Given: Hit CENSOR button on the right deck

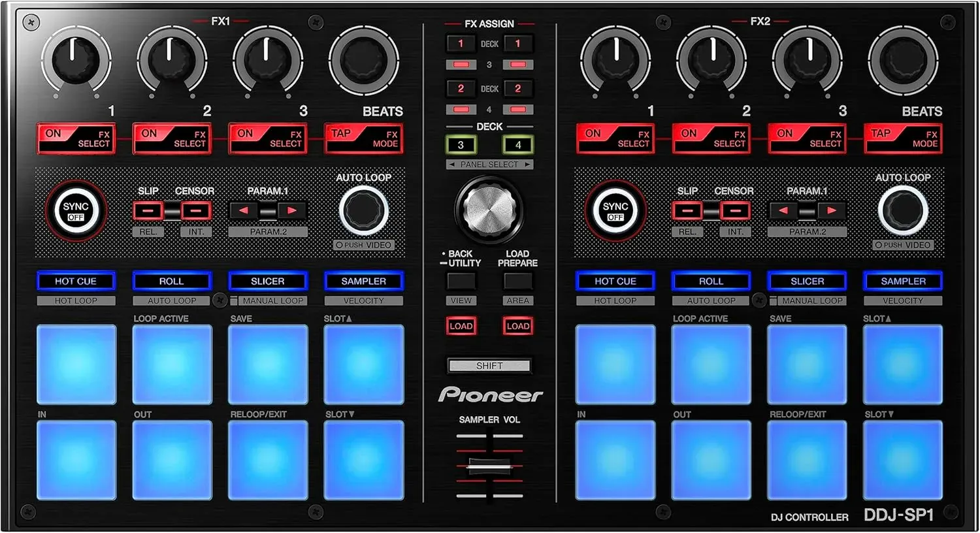Looking at the screenshot, I should click(x=735, y=211).
